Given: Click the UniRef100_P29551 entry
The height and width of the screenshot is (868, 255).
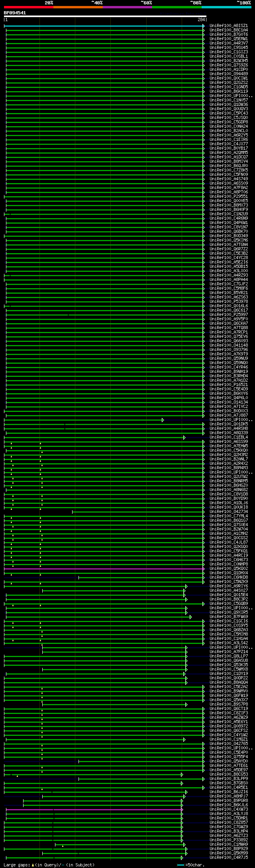Looking at the screenshot, I should tap(229, 197).
